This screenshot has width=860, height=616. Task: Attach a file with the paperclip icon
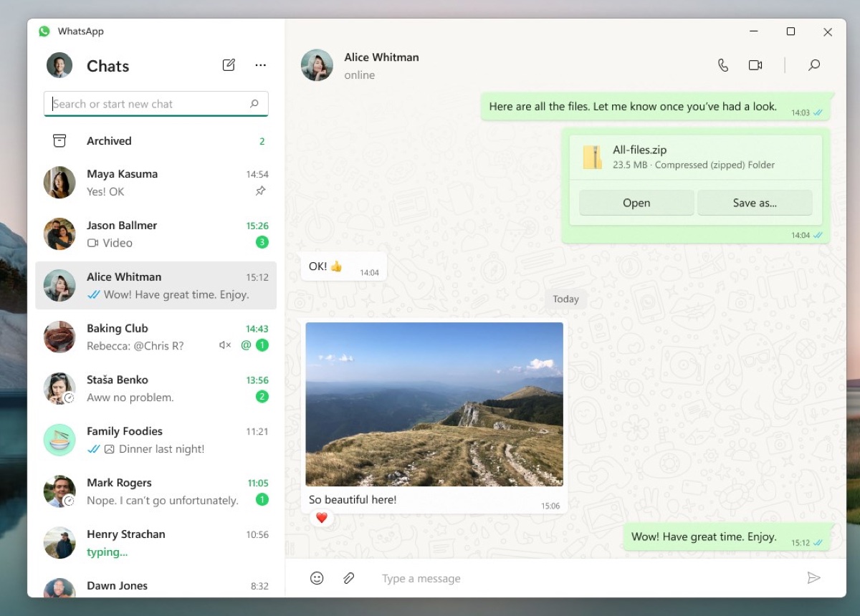pos(349,578)
